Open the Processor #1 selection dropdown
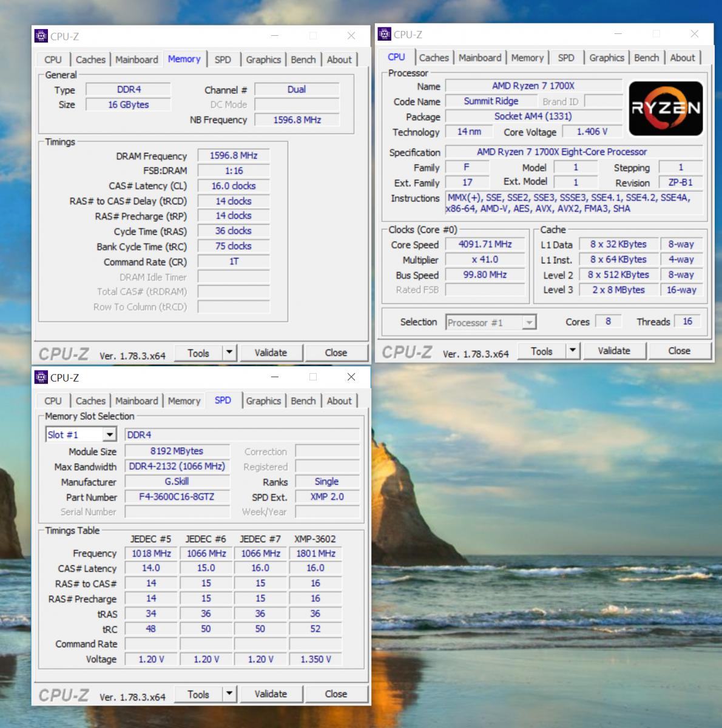 (x=491, y=323)
